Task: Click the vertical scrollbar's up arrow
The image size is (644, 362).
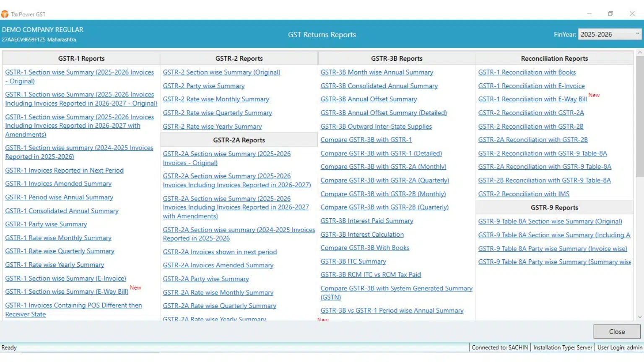Action: point(640,52)
